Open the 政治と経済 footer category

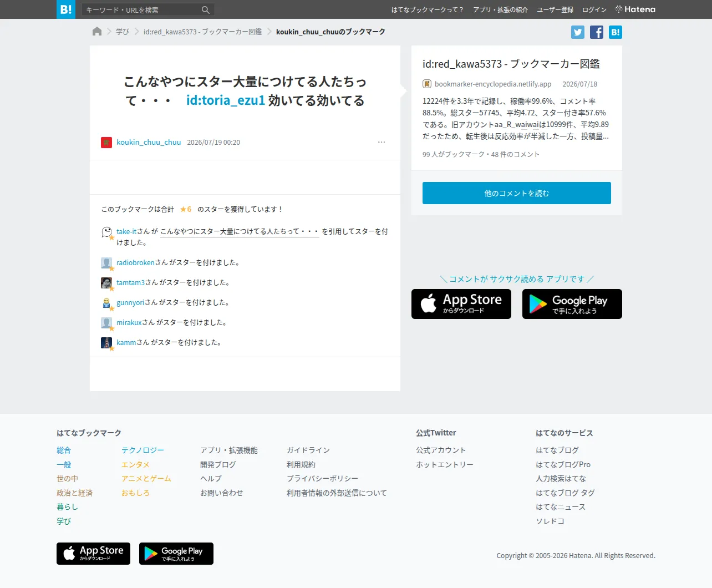pyautogui.click(x=74, y=493)
